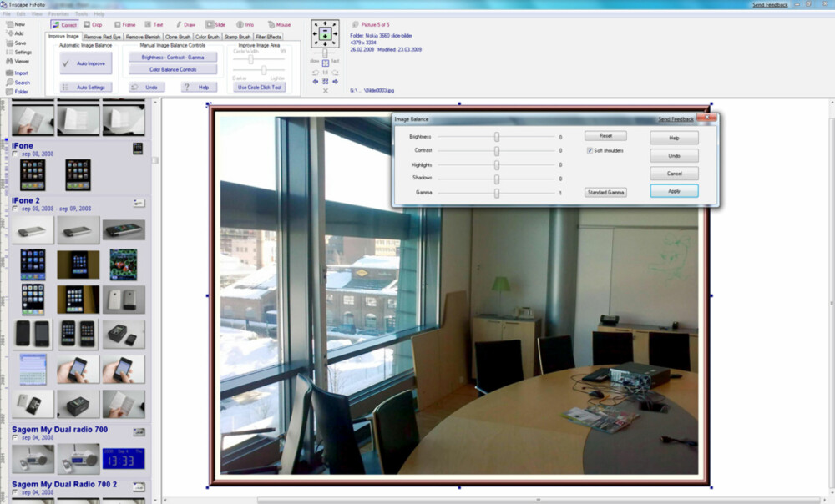
Task: Open the Slide tool
Action: [215, 24]
